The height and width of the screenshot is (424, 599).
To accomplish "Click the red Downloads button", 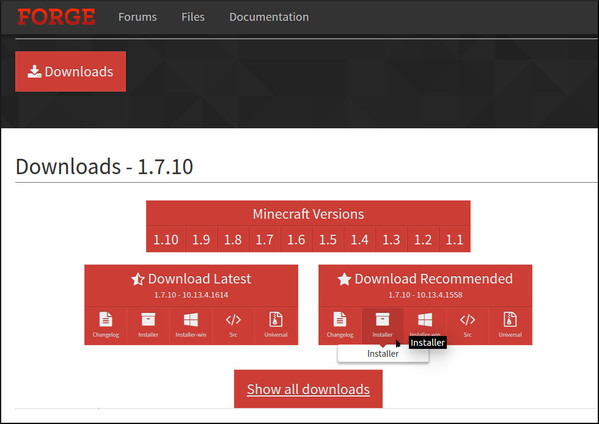I will tap(71, 71).
